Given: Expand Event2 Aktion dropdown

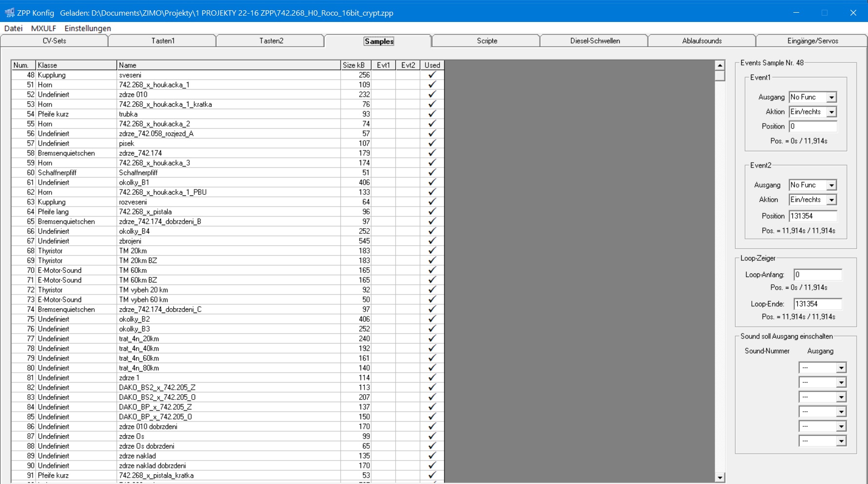Looking at the screenshot, I should (x=831, y=200).
